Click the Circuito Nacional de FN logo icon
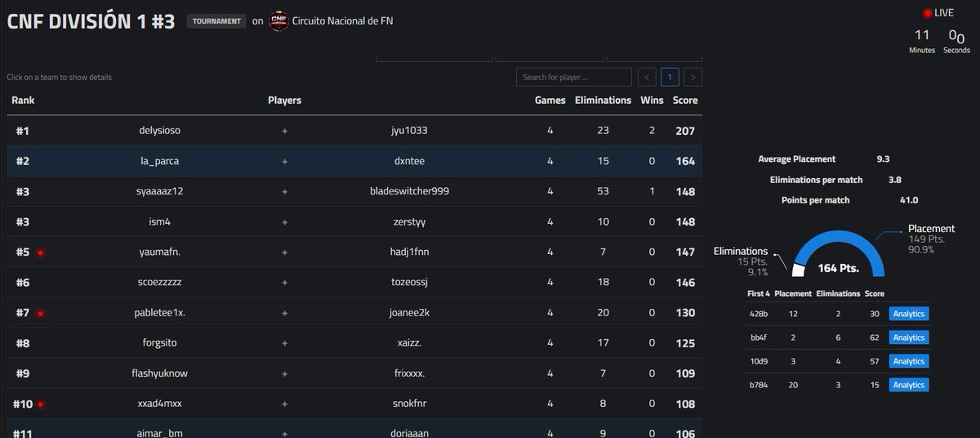This screenshot has width=980, height=438. (278, 21)
